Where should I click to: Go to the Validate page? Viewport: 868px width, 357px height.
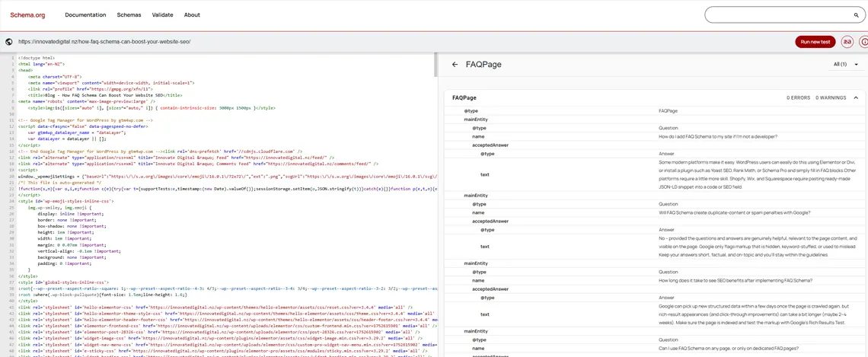[x=162, y=15]
